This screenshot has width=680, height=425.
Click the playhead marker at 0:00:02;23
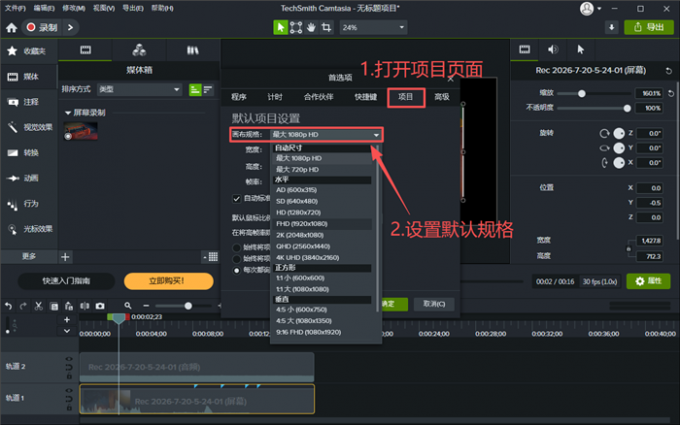pos(118,318)
